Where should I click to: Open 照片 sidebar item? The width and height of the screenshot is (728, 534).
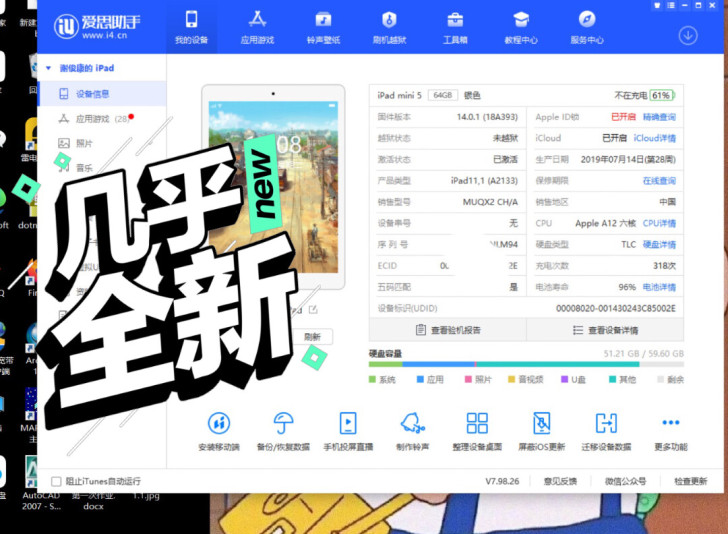tap(102, 143)
